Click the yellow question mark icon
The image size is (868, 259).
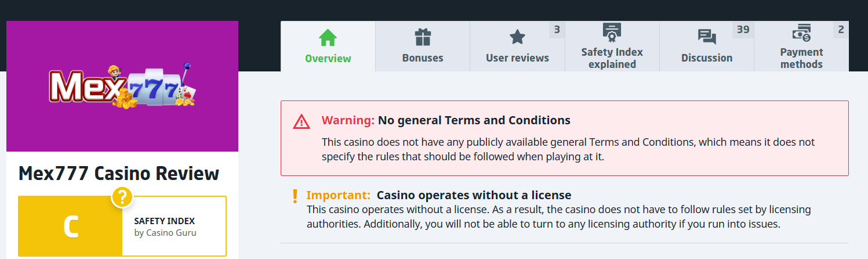tap(122, 198)
